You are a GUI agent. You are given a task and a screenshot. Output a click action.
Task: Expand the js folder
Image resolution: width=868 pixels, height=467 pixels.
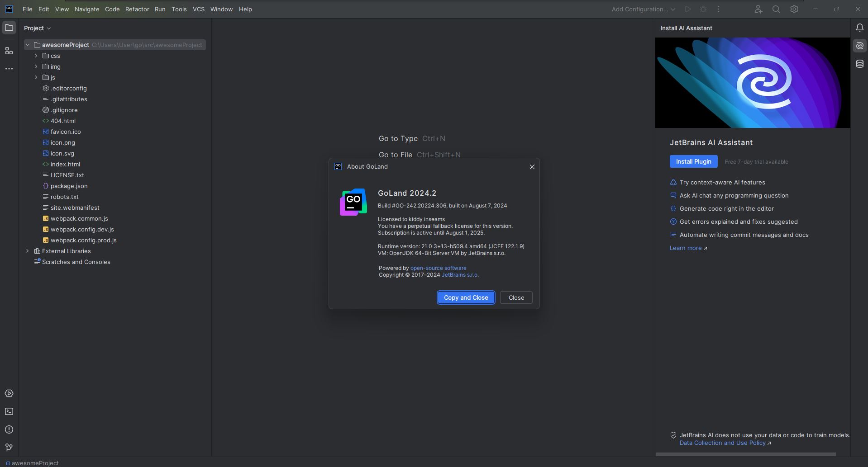36,77
